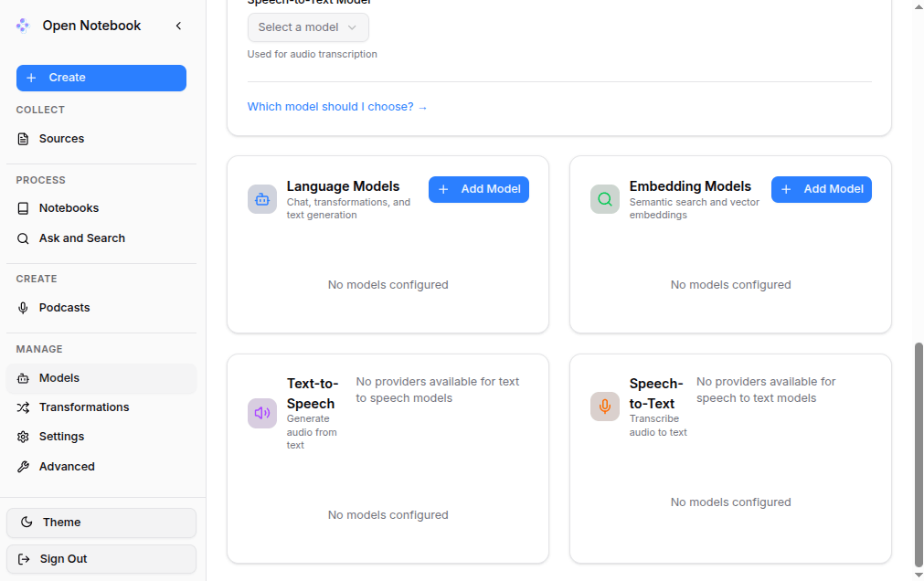Viewport: 924px width, 581px height.
Task: Click the Advanced wrench icon
Action: (x=24, y=467)
